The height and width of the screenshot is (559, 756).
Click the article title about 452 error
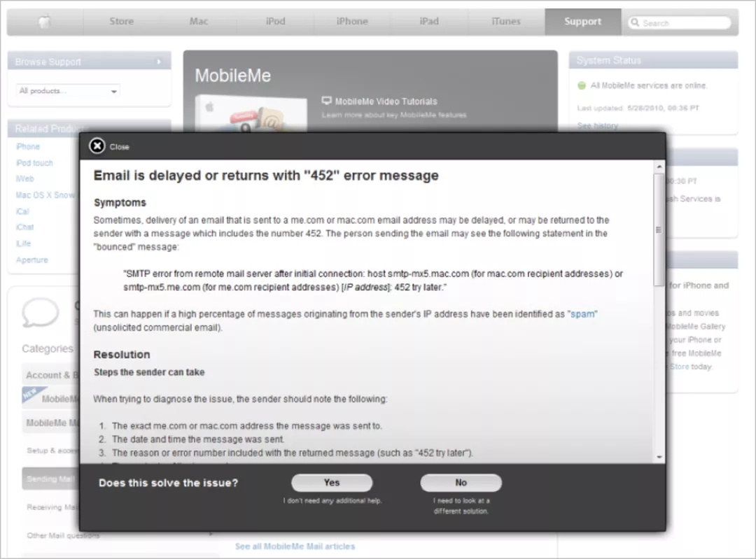pyautogui.click(x=266, y=176)
